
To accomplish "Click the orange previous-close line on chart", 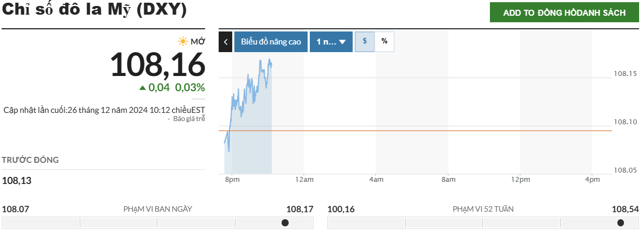I will pos(434,131).
